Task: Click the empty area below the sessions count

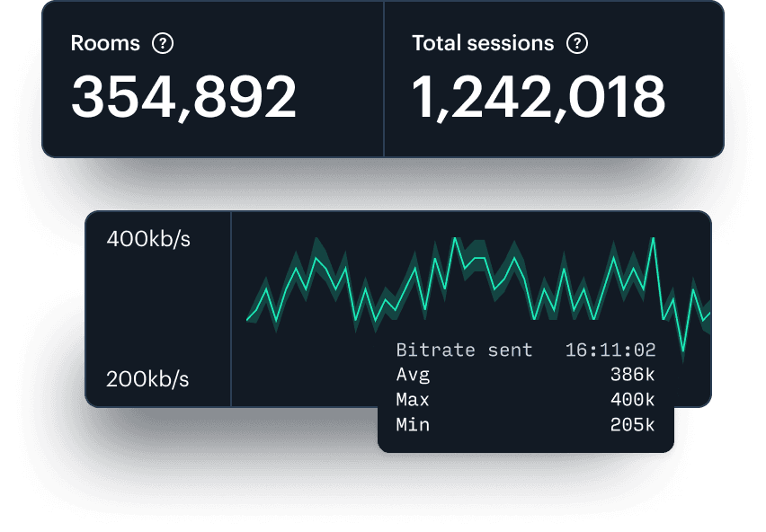Action: coord(553,140)
